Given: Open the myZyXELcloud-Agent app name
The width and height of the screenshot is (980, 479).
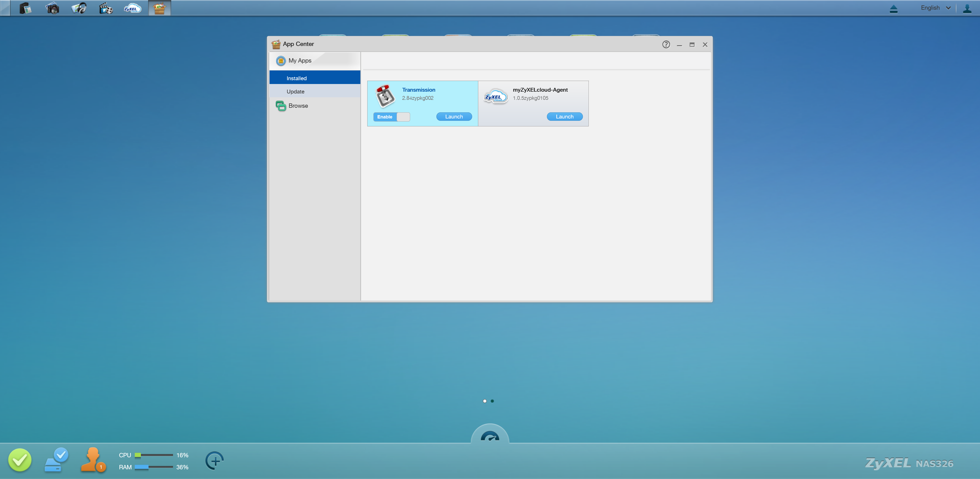Looking at the screenshot, I should click(540, 90).
